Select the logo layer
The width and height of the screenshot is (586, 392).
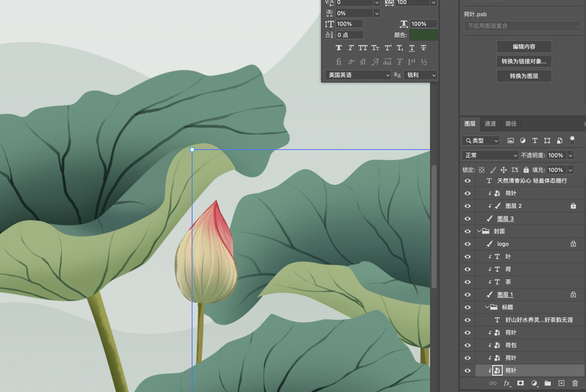pos(529,244)
